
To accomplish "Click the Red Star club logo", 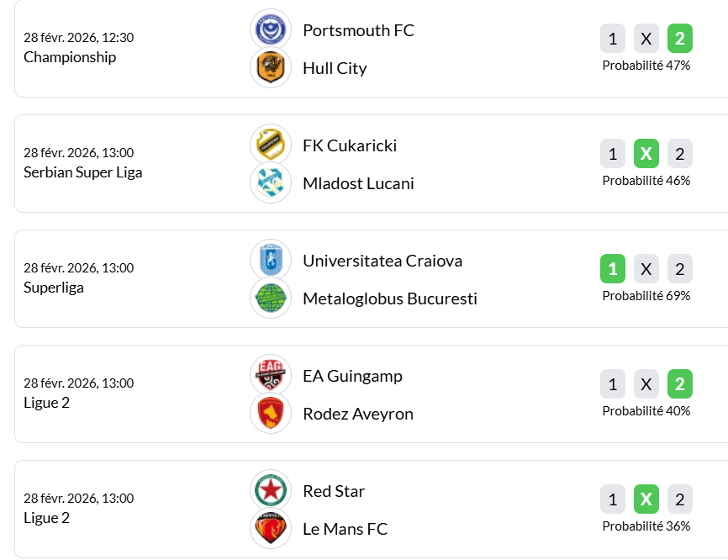I will (x=271, y=491).
